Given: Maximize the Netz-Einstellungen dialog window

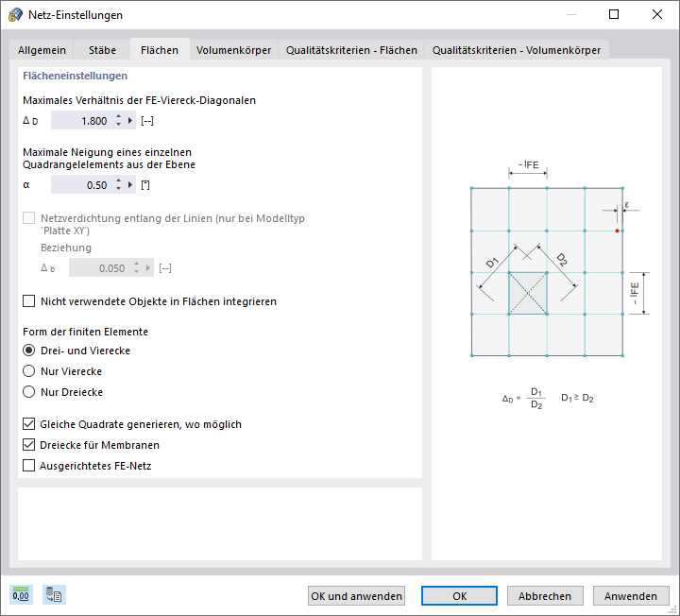Looking at the screenshot, I should pyautogui.click(x=614, y=15).
